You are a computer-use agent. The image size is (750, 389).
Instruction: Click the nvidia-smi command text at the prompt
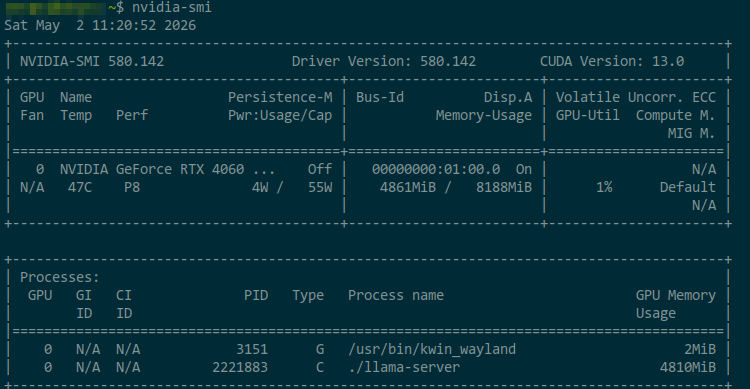[172, 8]
